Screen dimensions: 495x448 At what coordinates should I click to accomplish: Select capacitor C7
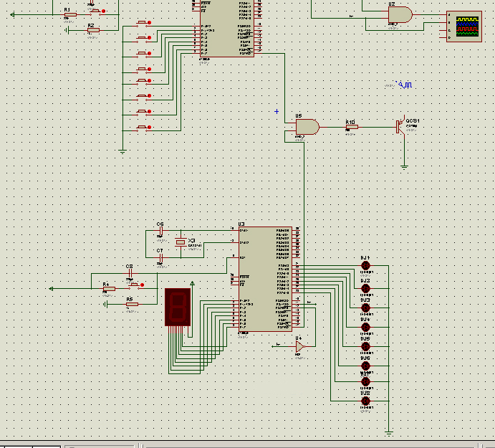[160, 257]
